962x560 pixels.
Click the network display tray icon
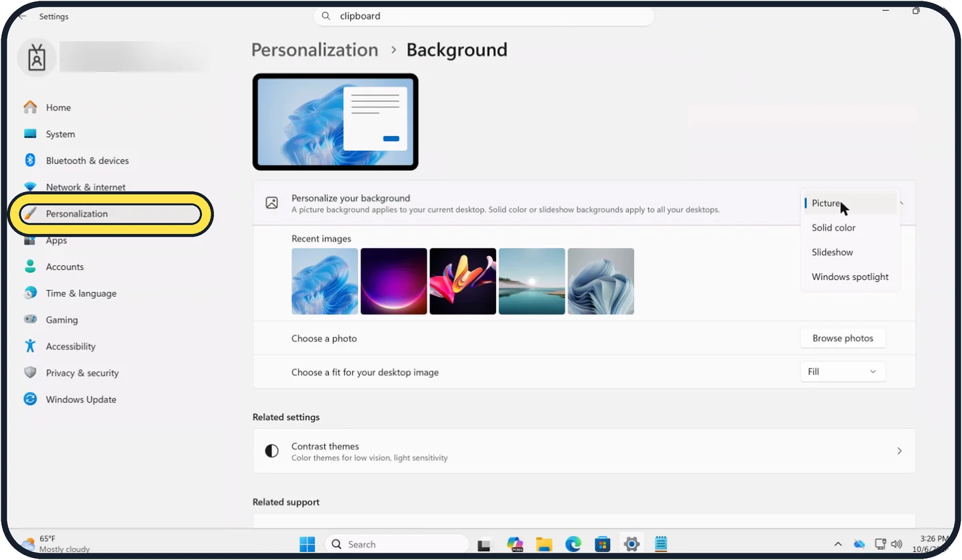(x=881, y=544)
